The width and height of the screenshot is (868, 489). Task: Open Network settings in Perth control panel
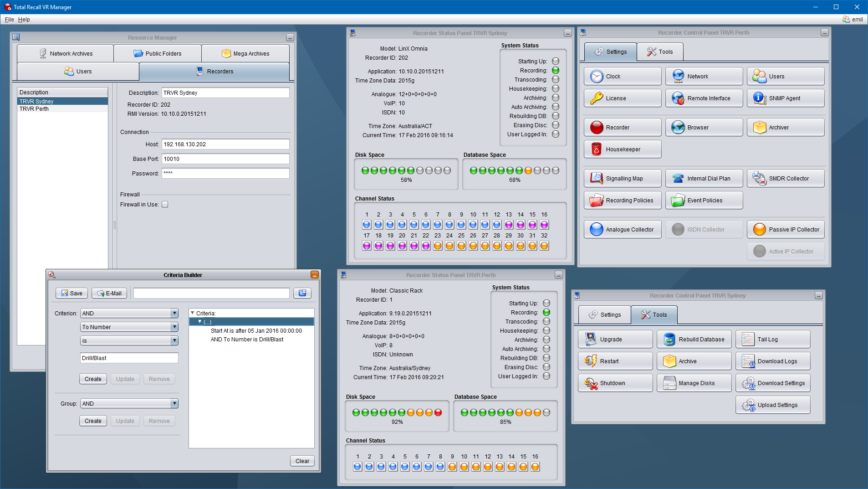click(x=704, y=77)
